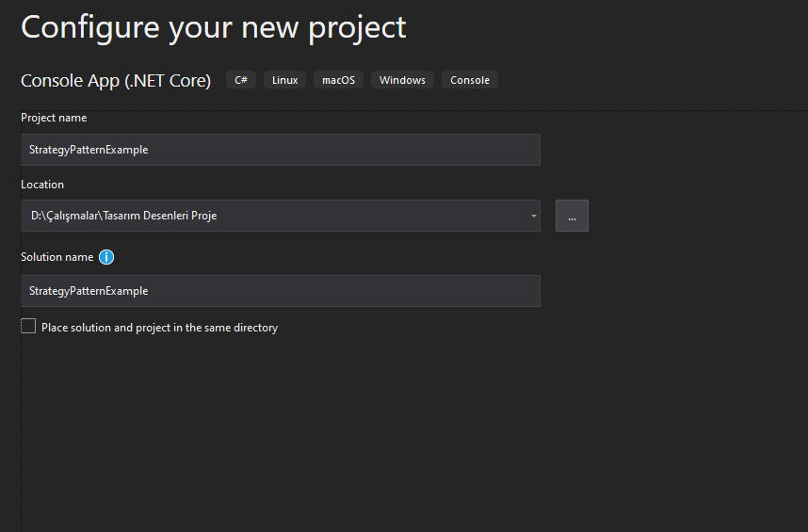
Task: Click the Linux platform tag
Action: click(x=285, y=80)
